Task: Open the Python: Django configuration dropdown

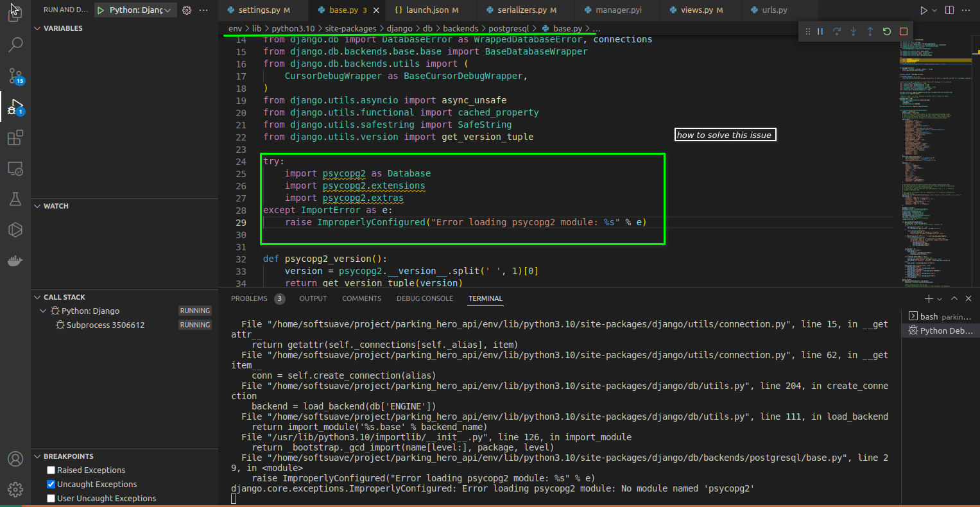Action: click(136, 10)
